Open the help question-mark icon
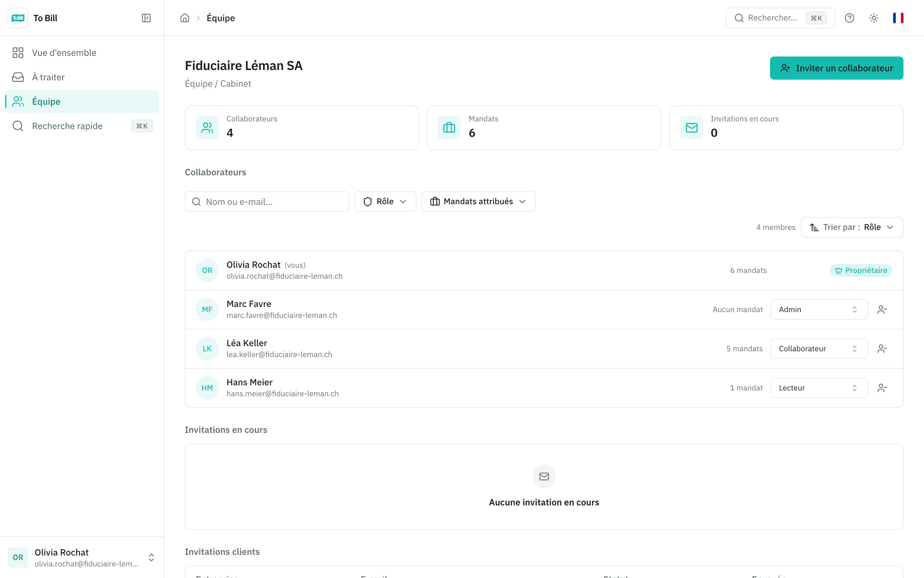Viewport: 924px width, 578px height. pyautogui.click(x=850, y=18)
